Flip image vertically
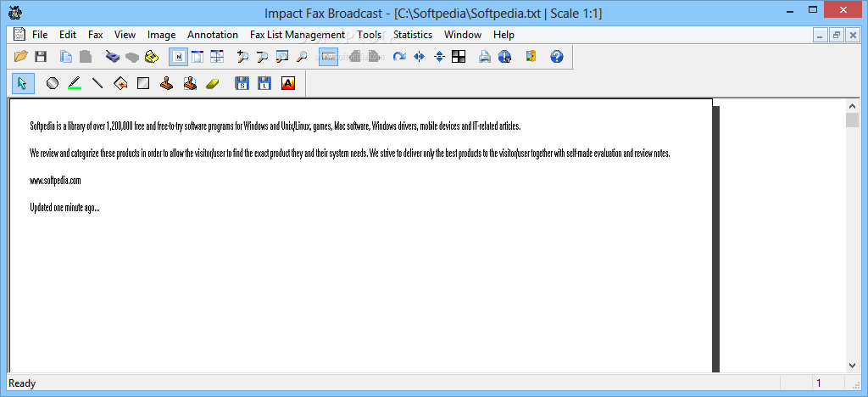 coord(440,57)
